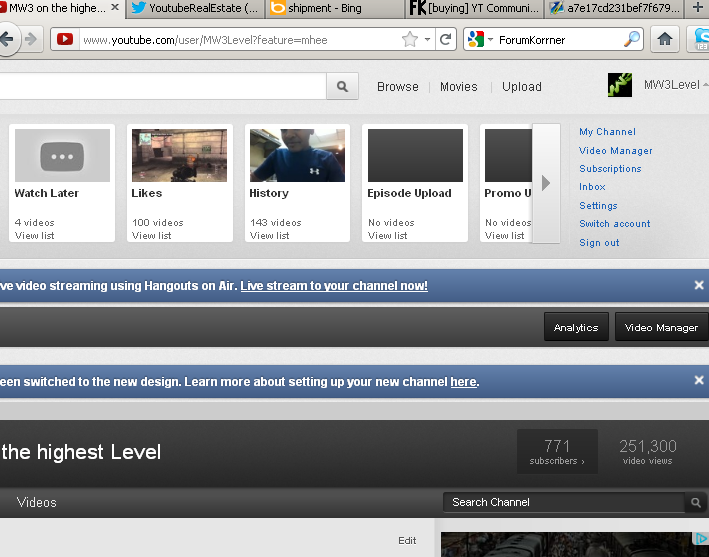
Task: Click the address bar URL field
Action: pos(240,40)
